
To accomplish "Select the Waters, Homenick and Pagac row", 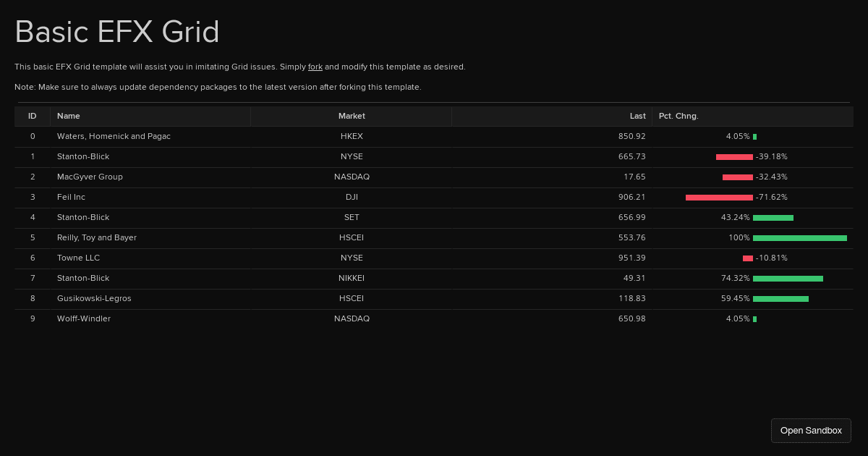I will [x=114, y=136].
